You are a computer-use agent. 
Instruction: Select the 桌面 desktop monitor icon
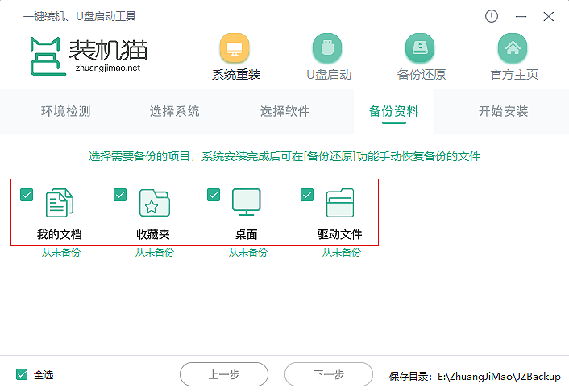[247, 202]
